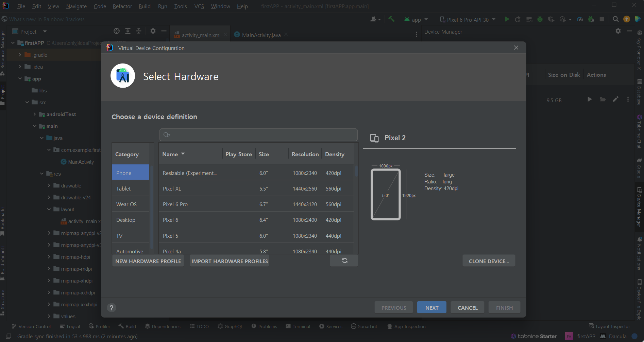This screenshot has width=644, height=342.
Task: Open the Tools menu
Action: pos(181,6)
